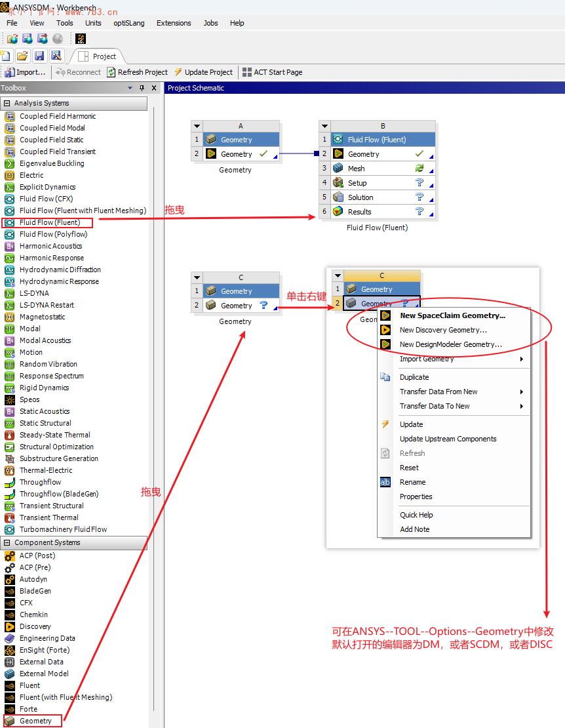Screen dimensions: 565x728
Task: Click the Import button
Action: click(x=25, y=72)
